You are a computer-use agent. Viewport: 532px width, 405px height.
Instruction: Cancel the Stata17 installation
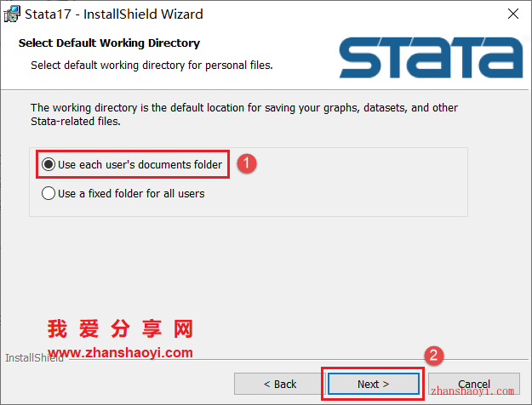click(x=473, y=384)
